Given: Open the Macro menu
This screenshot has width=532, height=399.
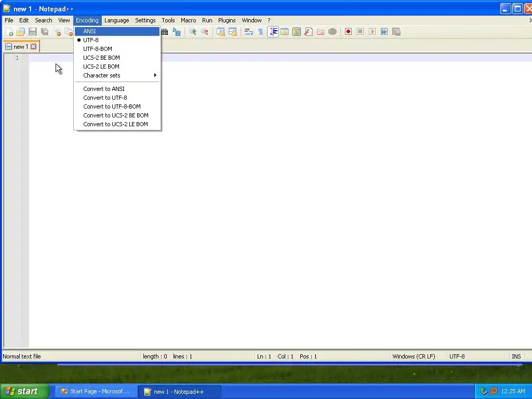Looking at the screenshot, I should tap(188, 20).
